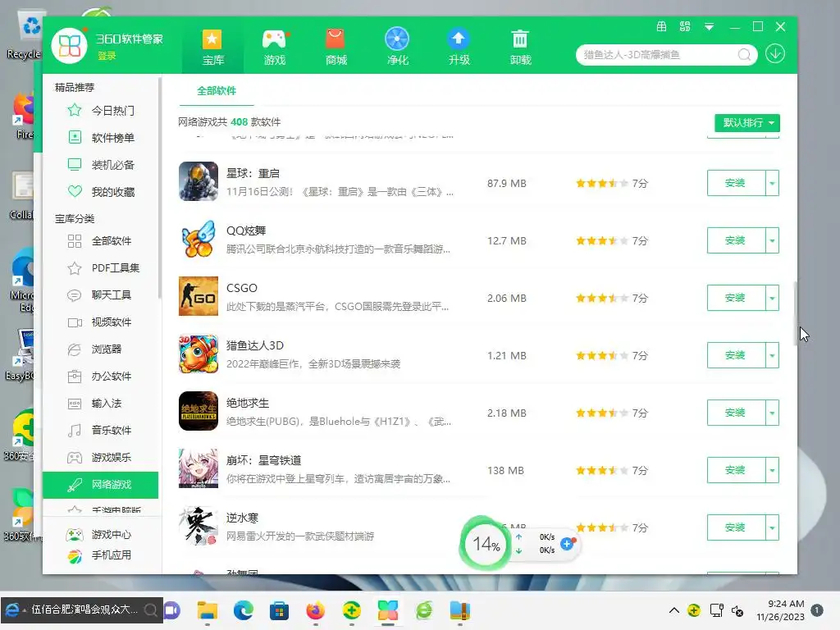This screenshot has height=630, width=840.
Task: Open 手机应用 at sidebar bottom
Action: pos(98,555)
